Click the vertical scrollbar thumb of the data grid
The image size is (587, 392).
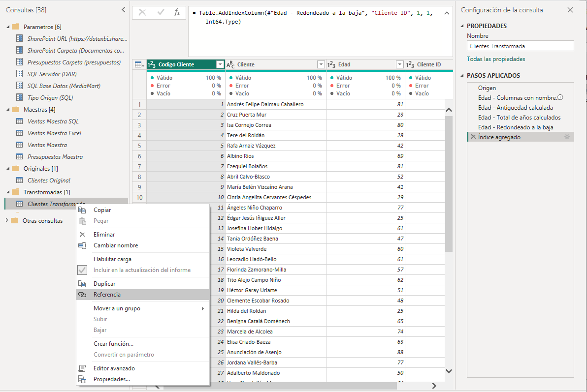tap(449, 183)
